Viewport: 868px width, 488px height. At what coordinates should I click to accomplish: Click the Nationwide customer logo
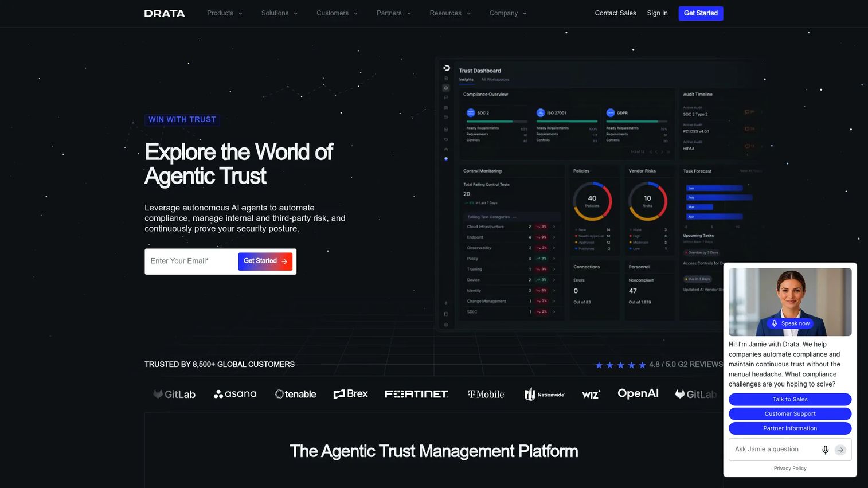pos(544,394)
